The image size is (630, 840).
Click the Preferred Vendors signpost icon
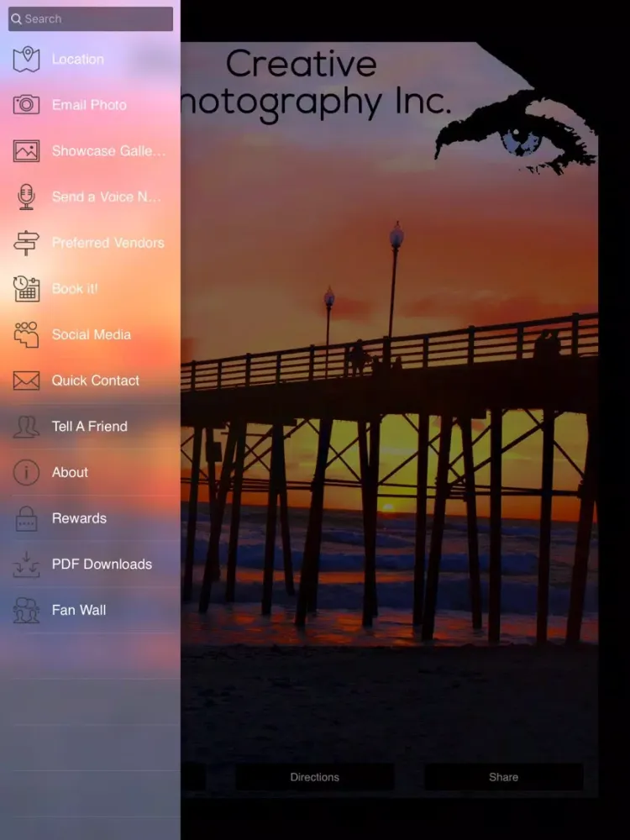point(26,243)
